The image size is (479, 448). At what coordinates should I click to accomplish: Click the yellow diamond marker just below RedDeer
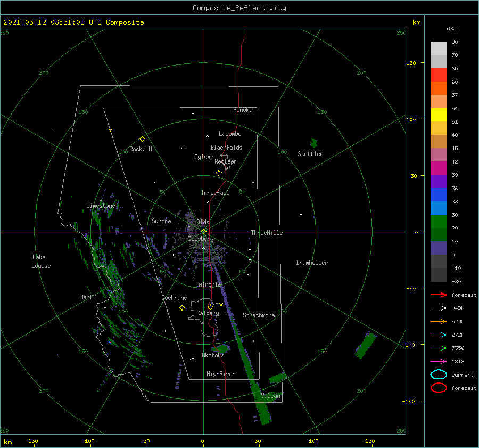pos(219,173)
